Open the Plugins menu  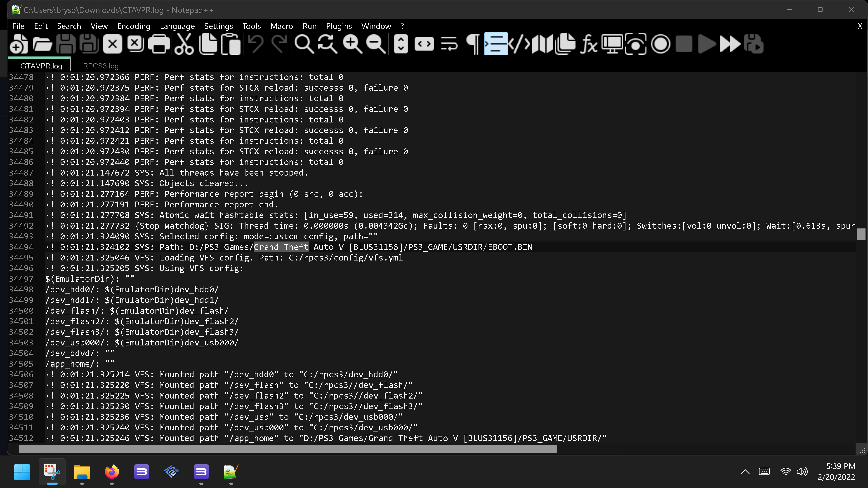click(x=339, y=26)
